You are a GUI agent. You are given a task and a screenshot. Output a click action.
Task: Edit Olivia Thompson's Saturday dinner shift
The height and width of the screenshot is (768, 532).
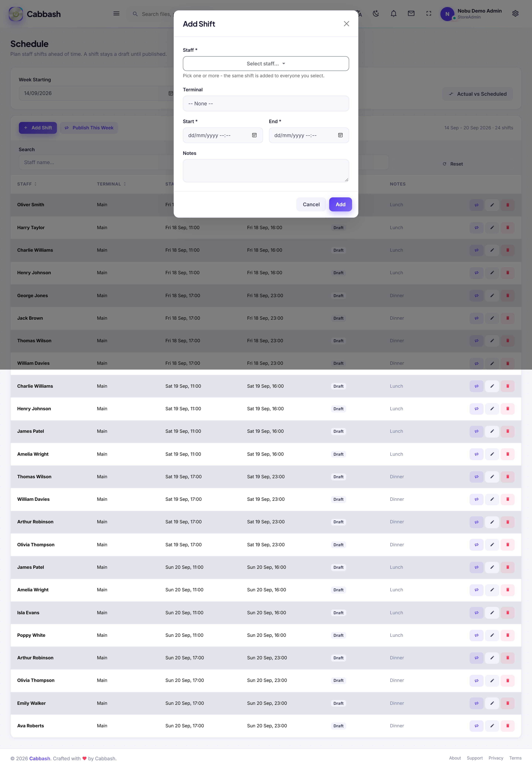pyautogui.click(x=492, y=545)
